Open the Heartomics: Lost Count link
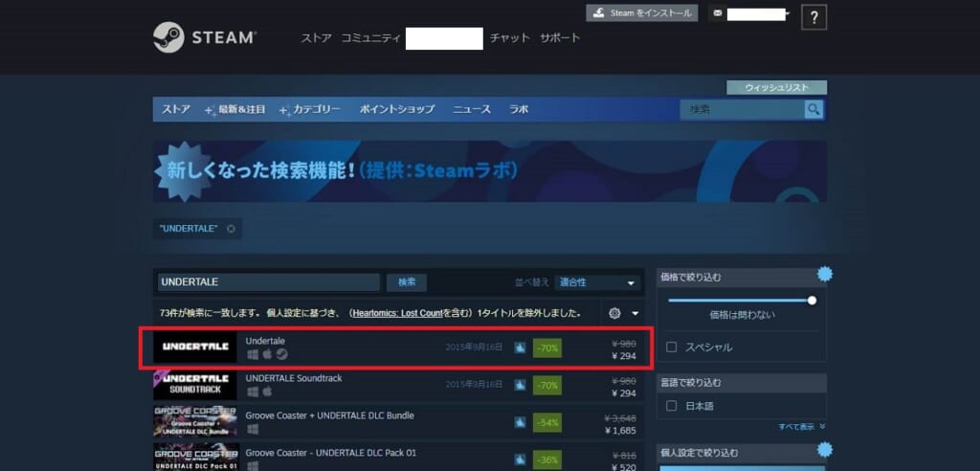This screenshot has height=471, width=980. 397,313
